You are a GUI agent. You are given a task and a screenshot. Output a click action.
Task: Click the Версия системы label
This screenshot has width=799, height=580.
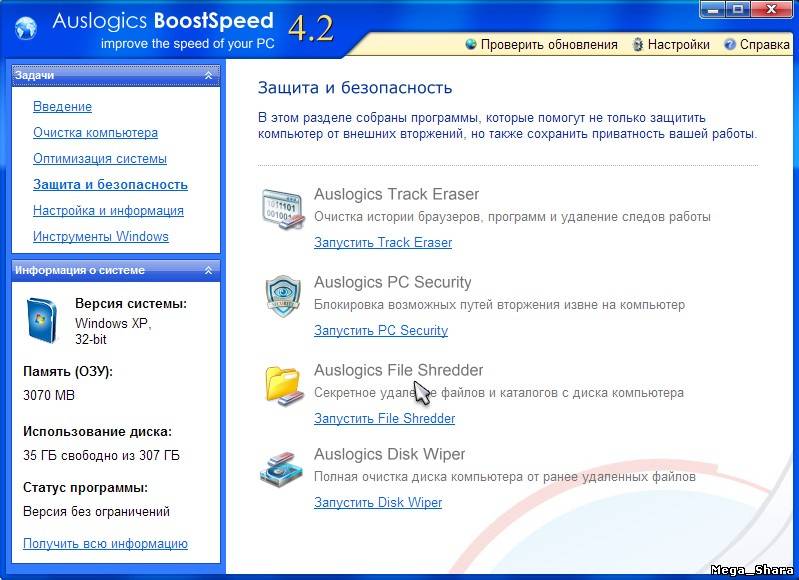tap(131, 304)
